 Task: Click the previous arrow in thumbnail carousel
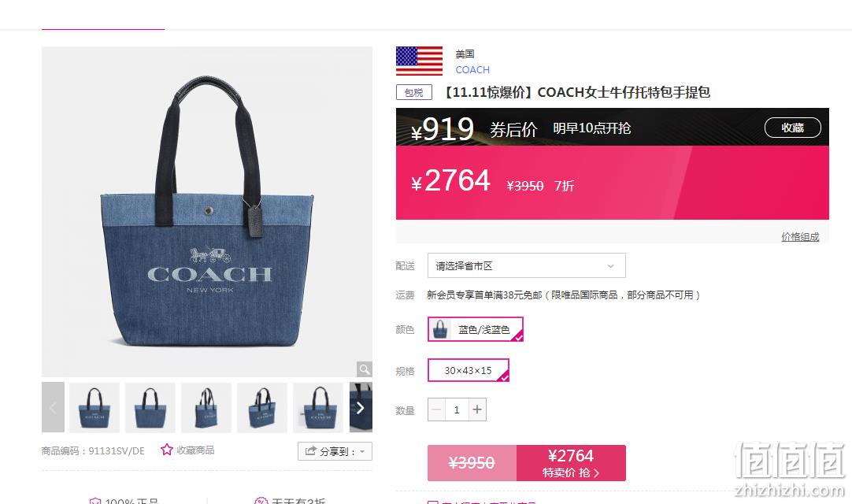[x=53, y=407]
